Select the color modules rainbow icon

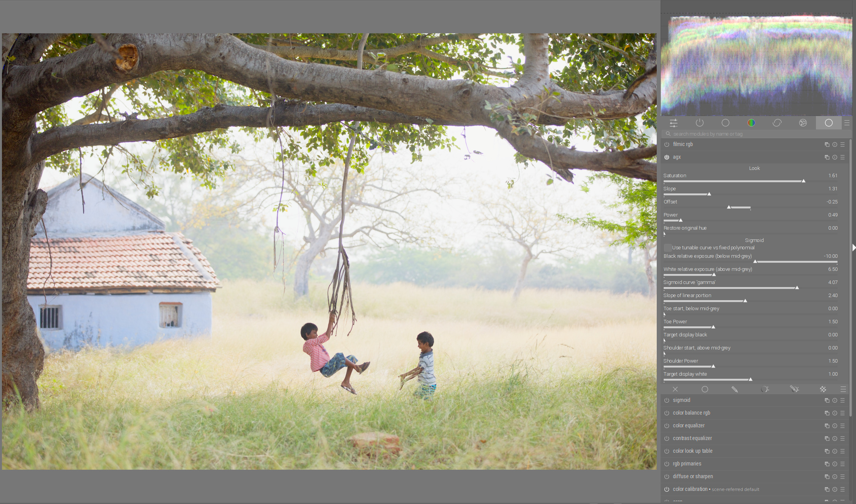tap(751, 123)
